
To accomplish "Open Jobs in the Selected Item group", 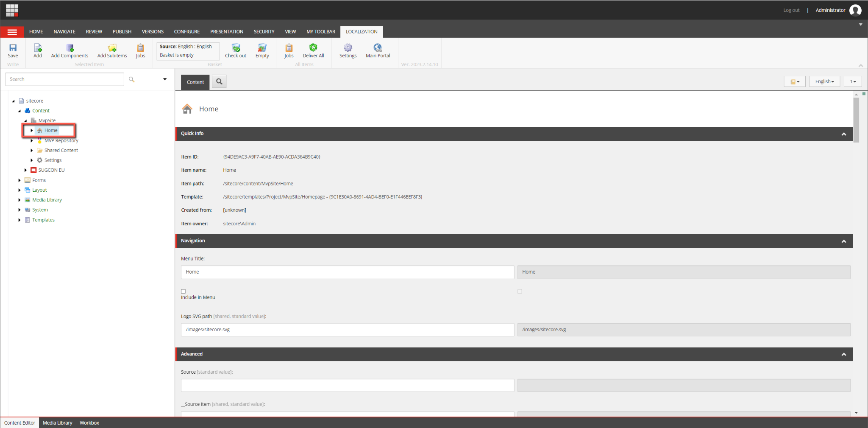I will [140, 51].
